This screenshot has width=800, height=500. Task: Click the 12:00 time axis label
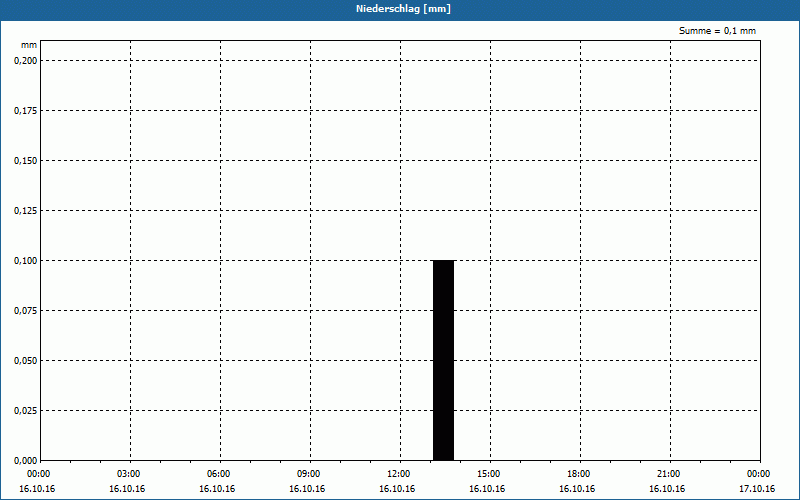399,474
